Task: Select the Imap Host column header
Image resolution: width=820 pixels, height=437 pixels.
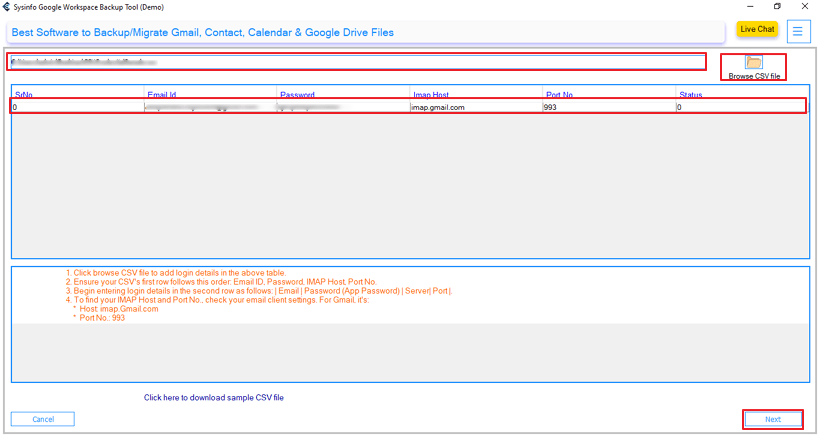Action: point(432,95)
